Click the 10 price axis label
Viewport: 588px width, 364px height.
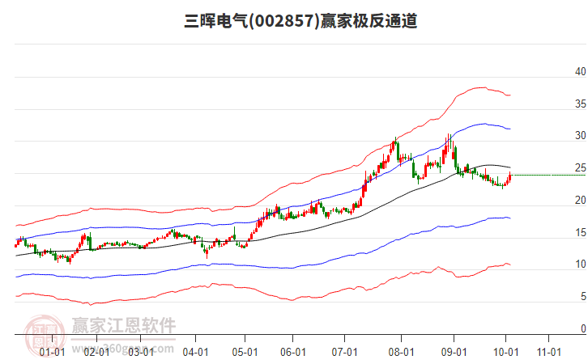[x=580, y=264]
